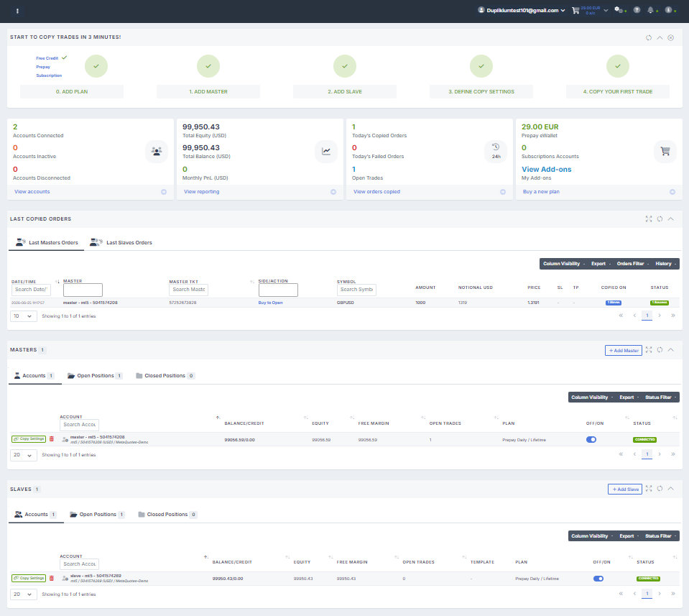The image size is (689, 616).
Task: Click the 1 Slaves badge in Copied On
Action: 614,303
